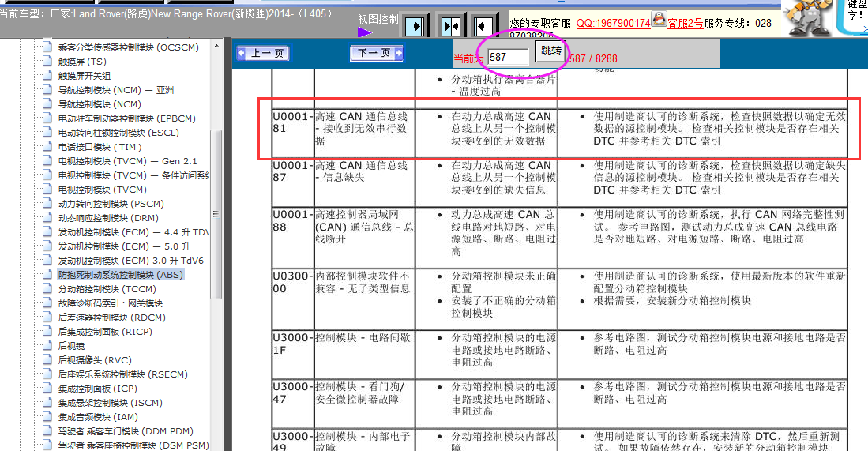This screenshot has height=451, width=868.
Task: Click the page number input showing 587
Action: [508, 57]
